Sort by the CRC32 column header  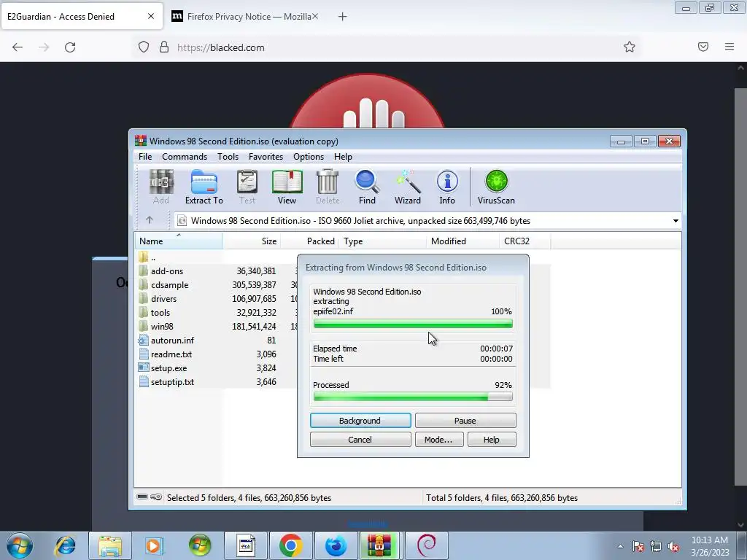[x=525, y=241]
